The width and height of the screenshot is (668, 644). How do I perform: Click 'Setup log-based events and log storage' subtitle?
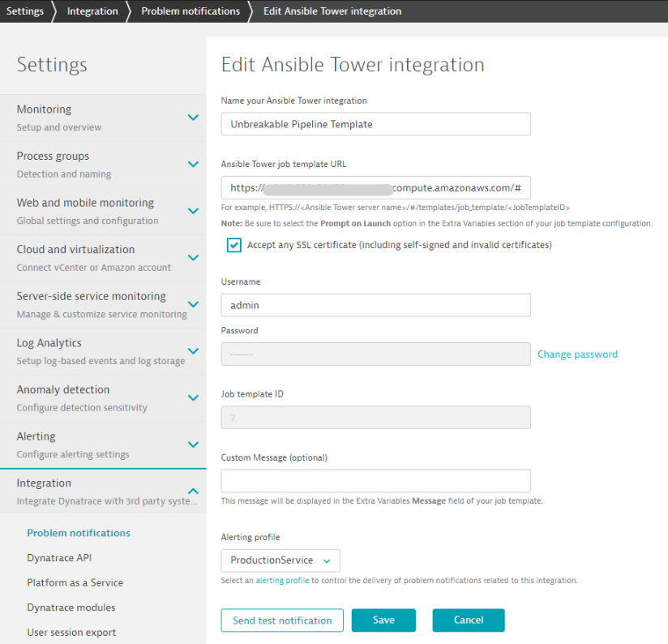point(101,361)
